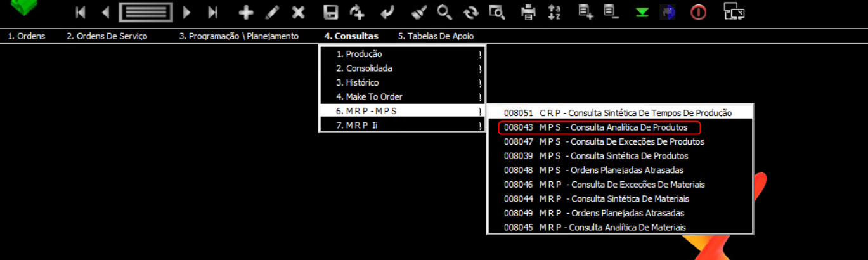Click the pencil edit icon

click(272, 12)
